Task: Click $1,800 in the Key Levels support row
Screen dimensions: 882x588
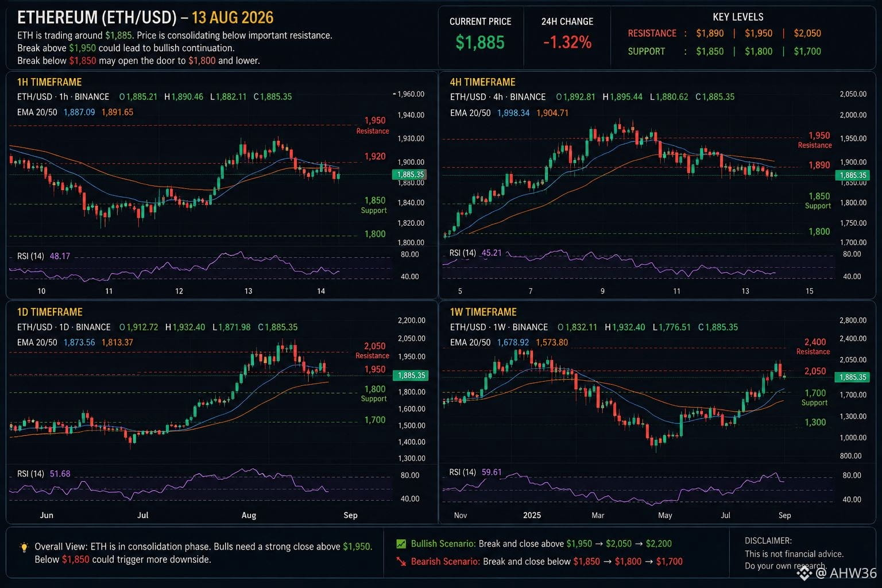Action: pyautogui.click(x=759, y=51)
